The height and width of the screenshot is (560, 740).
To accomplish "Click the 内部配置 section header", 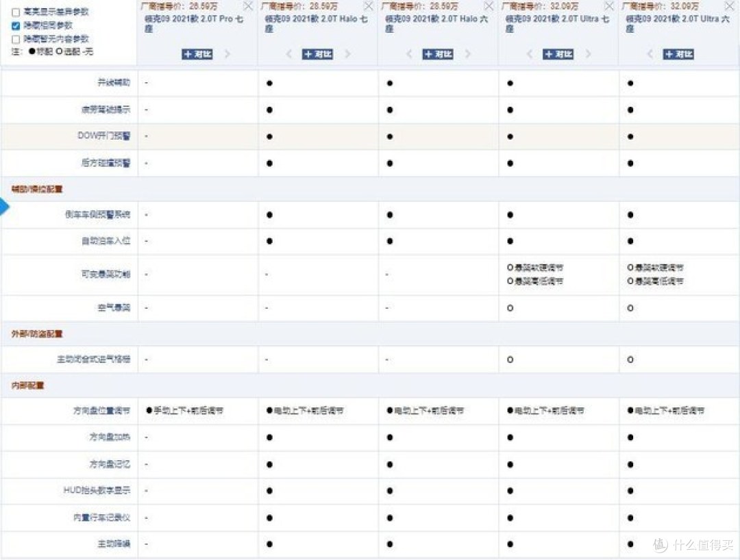I will pyautogui.click(x=28, y=385).
